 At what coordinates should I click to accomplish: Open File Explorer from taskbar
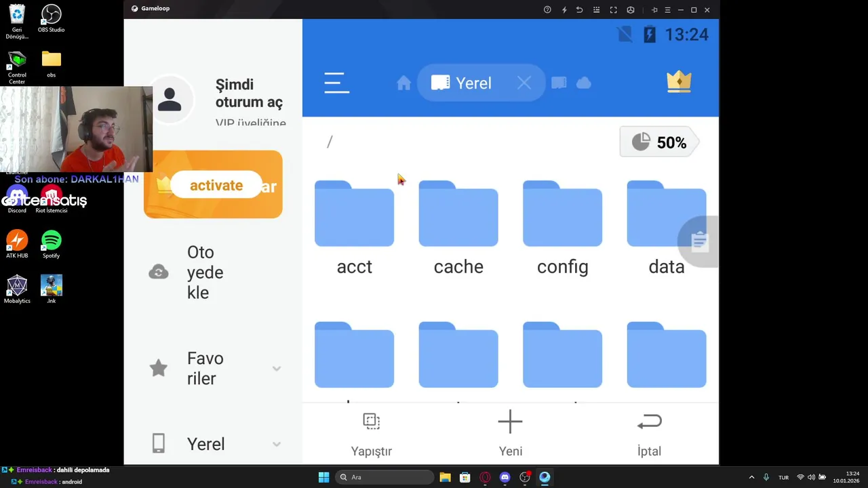[445, 477]
